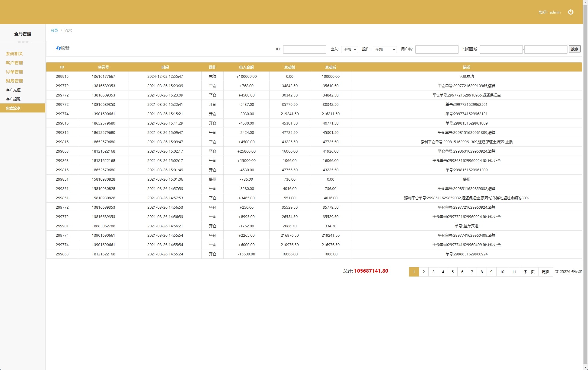Viewport: 588px width, 370px height.
Task: Go to page 2 of records
Action: 423,272
